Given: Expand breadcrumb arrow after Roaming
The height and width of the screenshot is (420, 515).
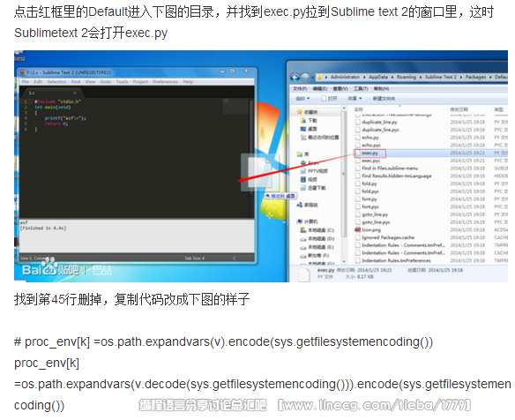Looking at the screenshot, I should tap(421, 77).
